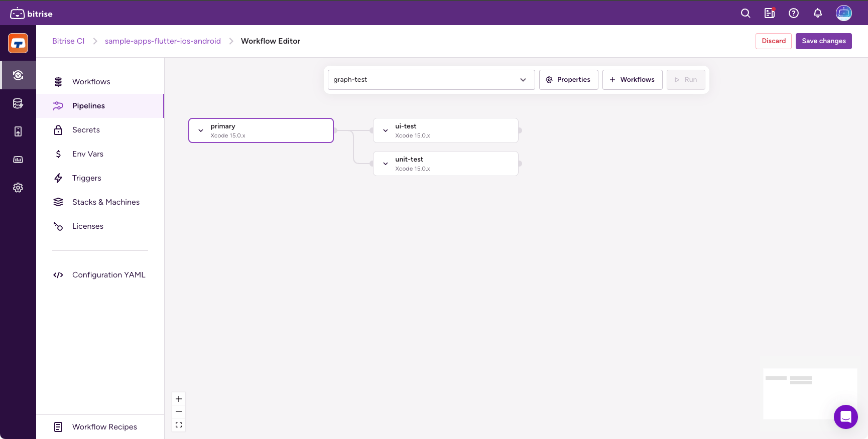Image resolution: width=868 pixels, height=439 pixels.
Task: Click the canvas zoom in plus button
Action: (x=179, y=399)
